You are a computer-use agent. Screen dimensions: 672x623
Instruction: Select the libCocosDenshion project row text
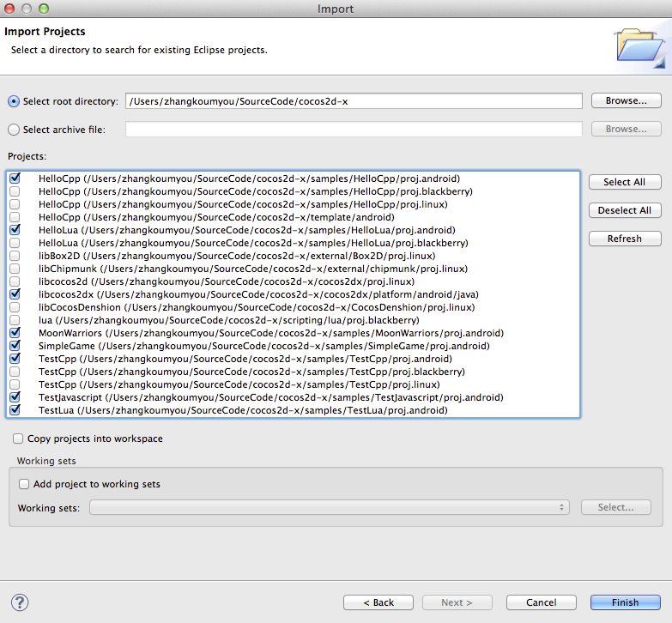[257, 307]
